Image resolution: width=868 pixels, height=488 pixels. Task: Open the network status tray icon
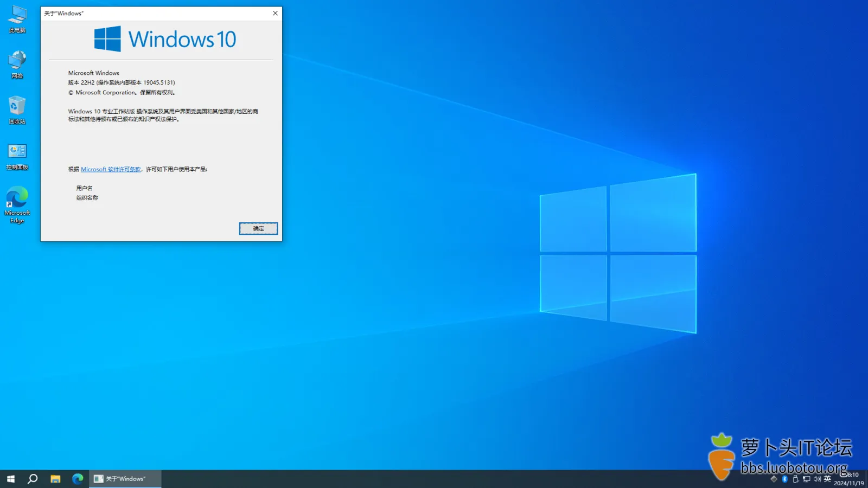pyautogui.click(x=806, y=479)
